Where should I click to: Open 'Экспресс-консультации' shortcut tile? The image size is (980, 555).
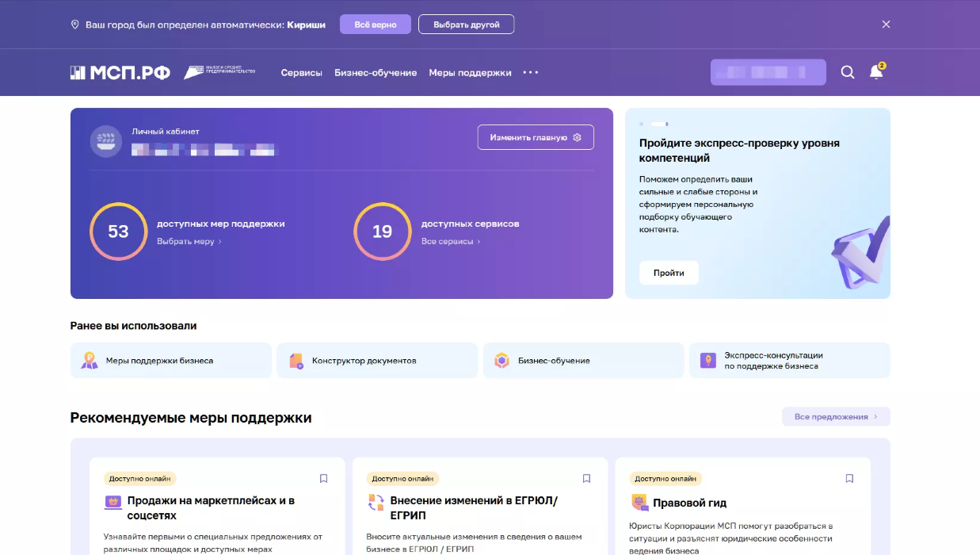click(x=789, y=361)
